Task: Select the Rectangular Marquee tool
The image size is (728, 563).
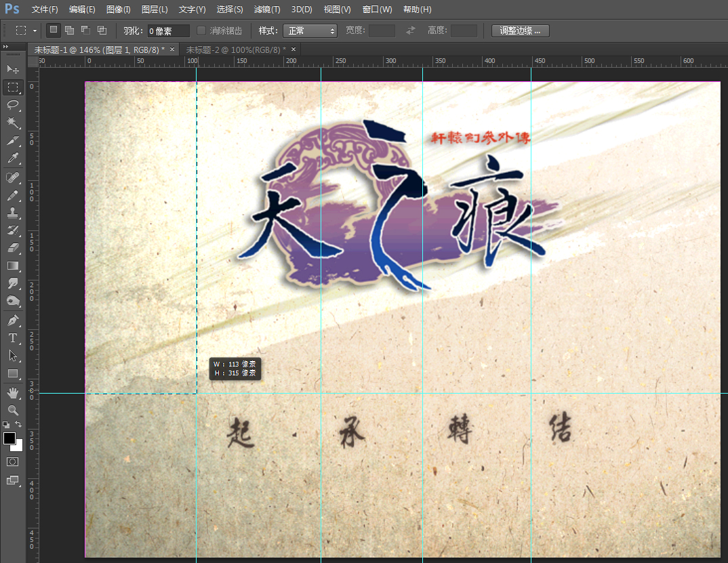Action: (x=12, y=87)
